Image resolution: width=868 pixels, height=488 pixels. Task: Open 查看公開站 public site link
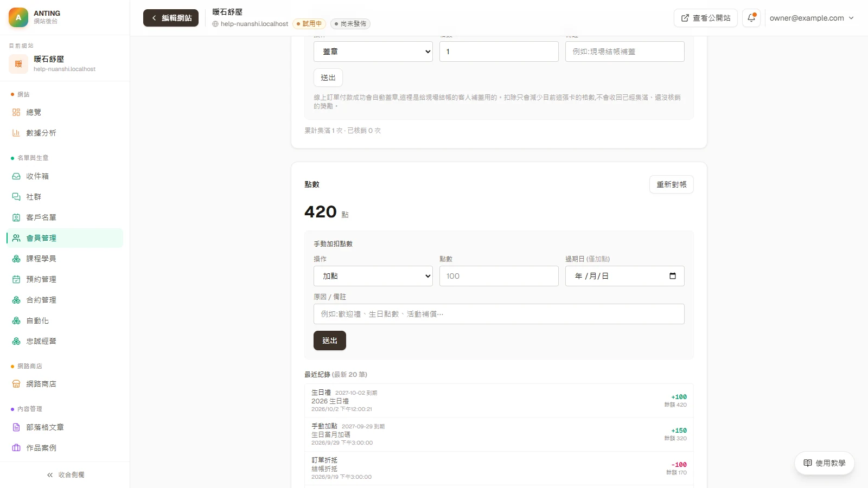(x=705, y=18)
